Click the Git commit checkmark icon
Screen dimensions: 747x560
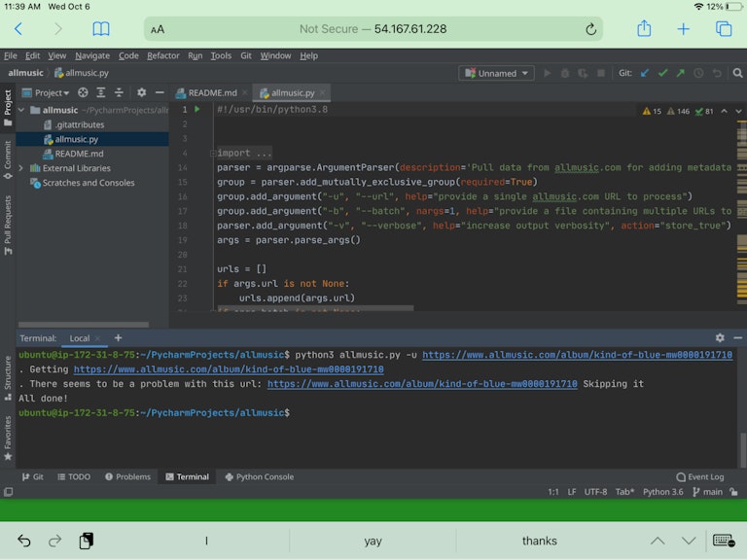pos(663,73)
